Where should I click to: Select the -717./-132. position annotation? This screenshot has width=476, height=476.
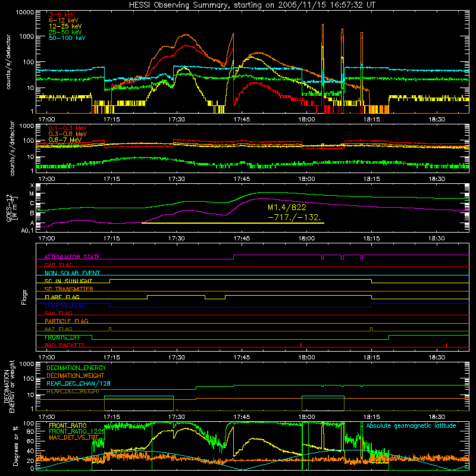tap(295, 217)
